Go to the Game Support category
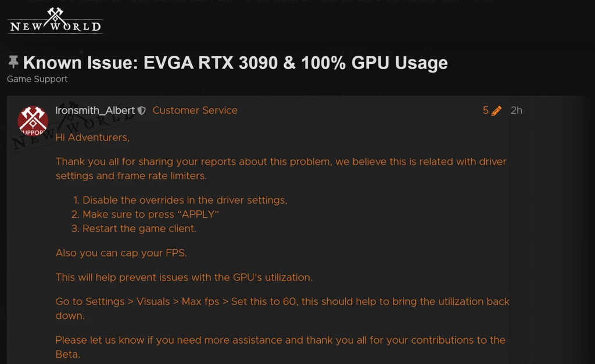595x364 pixels. click(37, 79)
